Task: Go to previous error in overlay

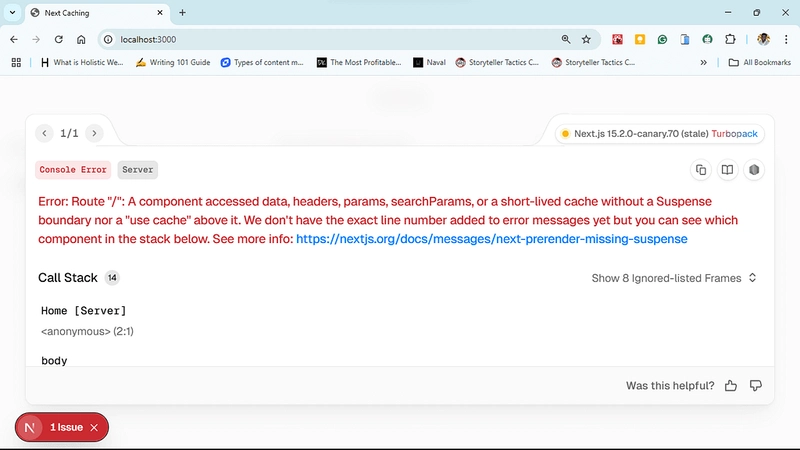Action: [44, 133]
